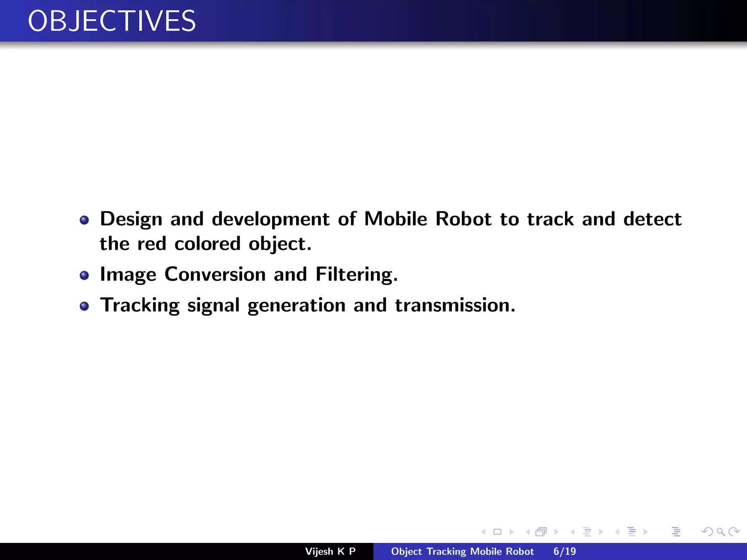
Task: Click the Design and development bullet text
Action: [x=391, y=231]
